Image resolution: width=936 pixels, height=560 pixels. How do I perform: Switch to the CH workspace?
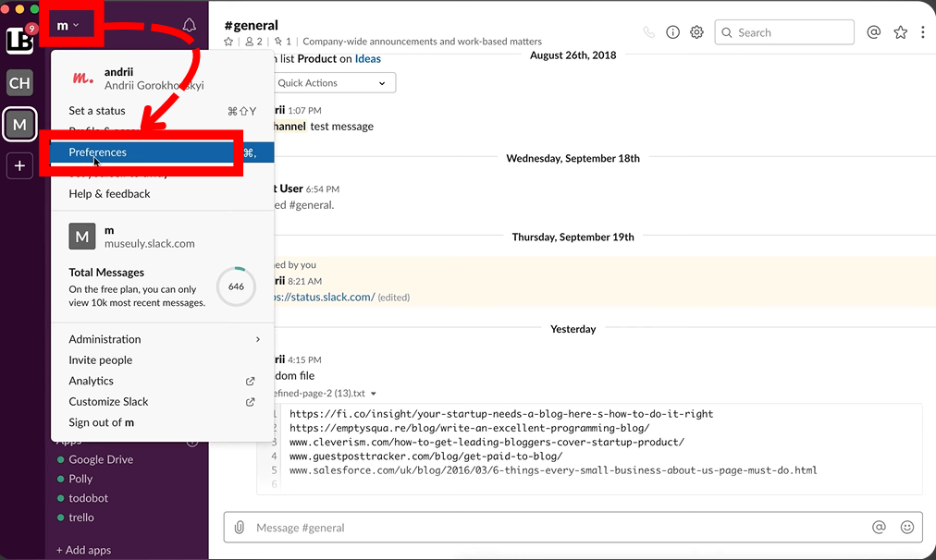pyautogui.click(x=19, y=83)
